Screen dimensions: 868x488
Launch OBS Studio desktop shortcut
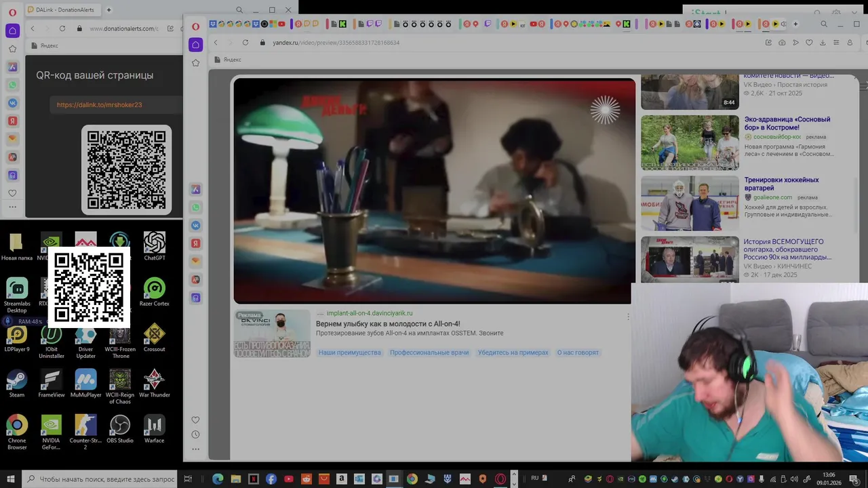point(120,429)
